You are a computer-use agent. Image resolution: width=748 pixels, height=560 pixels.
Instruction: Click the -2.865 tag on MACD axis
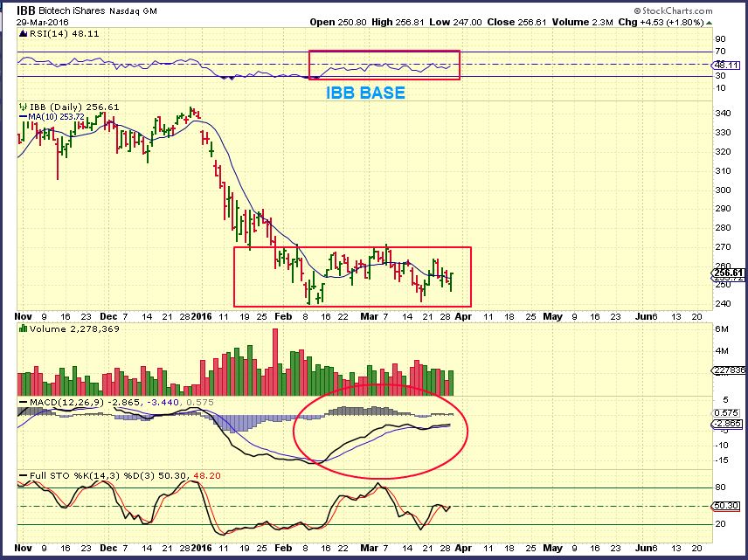coord(727,424)
